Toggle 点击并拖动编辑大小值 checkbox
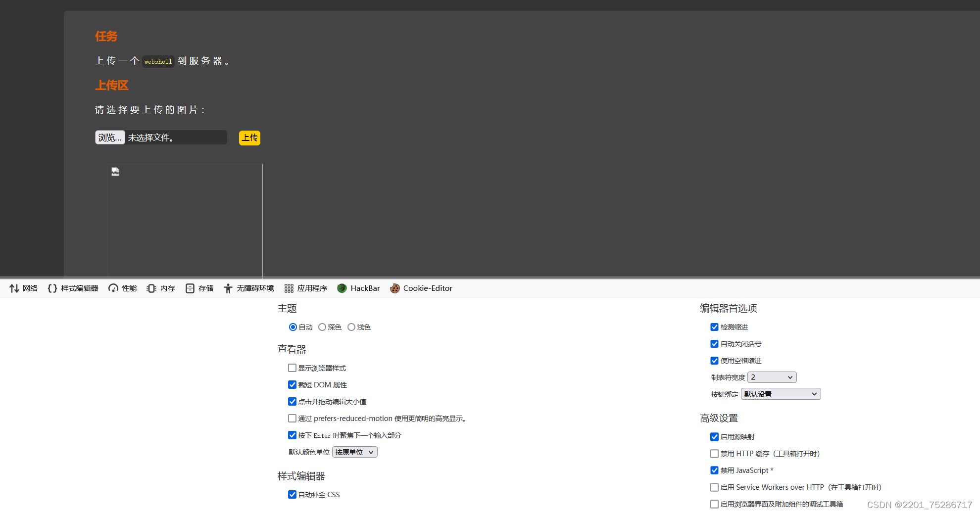980x514 pixels. pos(292,402)
